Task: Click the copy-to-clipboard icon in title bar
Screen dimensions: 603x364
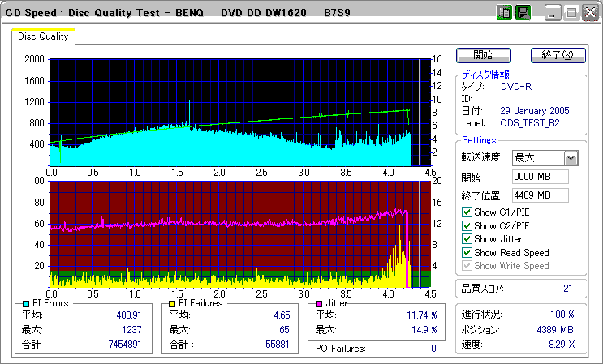Action: pyautogui.click(x=503, y=13)
